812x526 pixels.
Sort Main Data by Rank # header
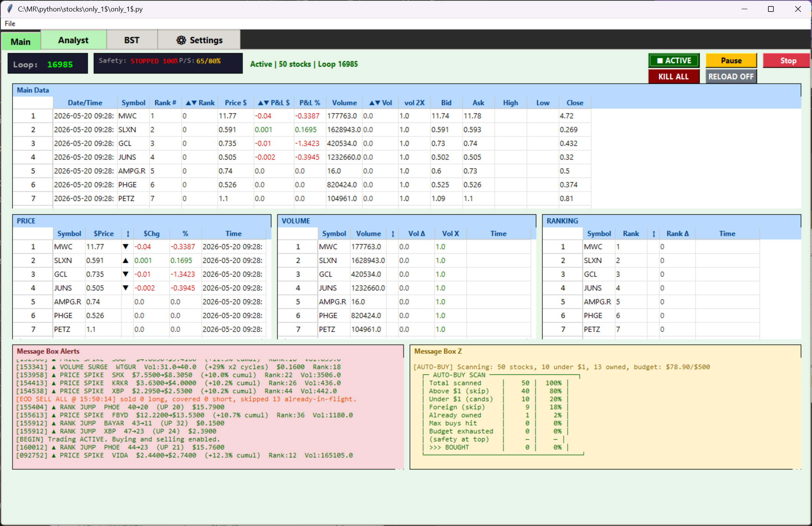click(x=165, y=103)
